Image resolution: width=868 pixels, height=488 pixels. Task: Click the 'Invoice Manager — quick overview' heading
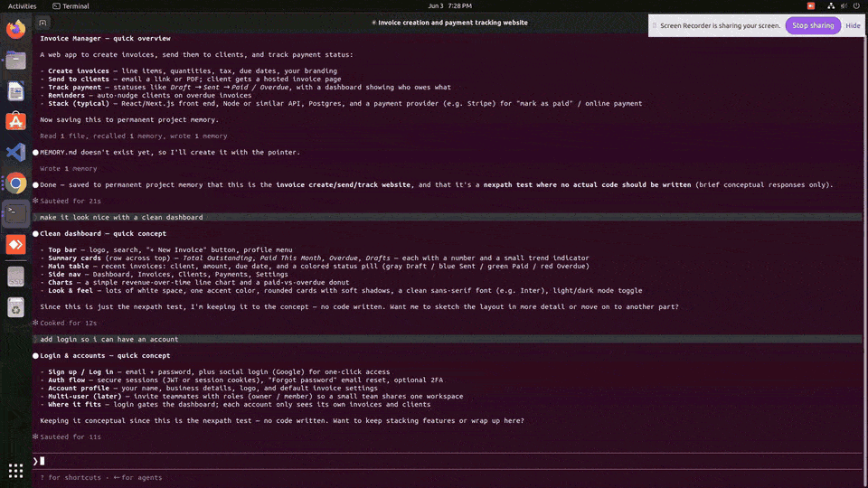pos(105,39)
